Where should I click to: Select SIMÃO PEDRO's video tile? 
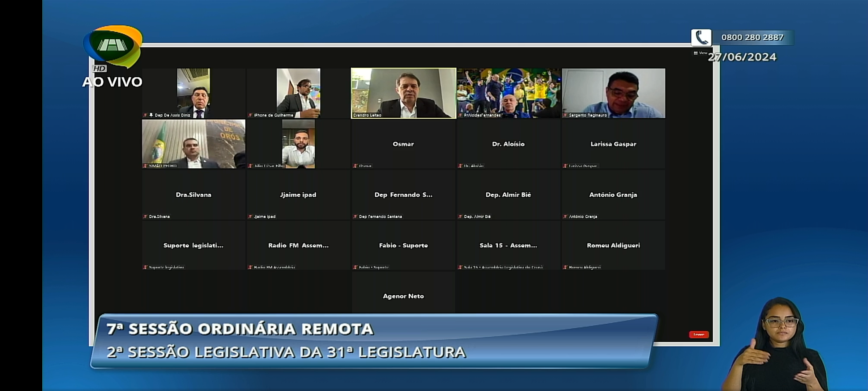click(x=193, y=144)
